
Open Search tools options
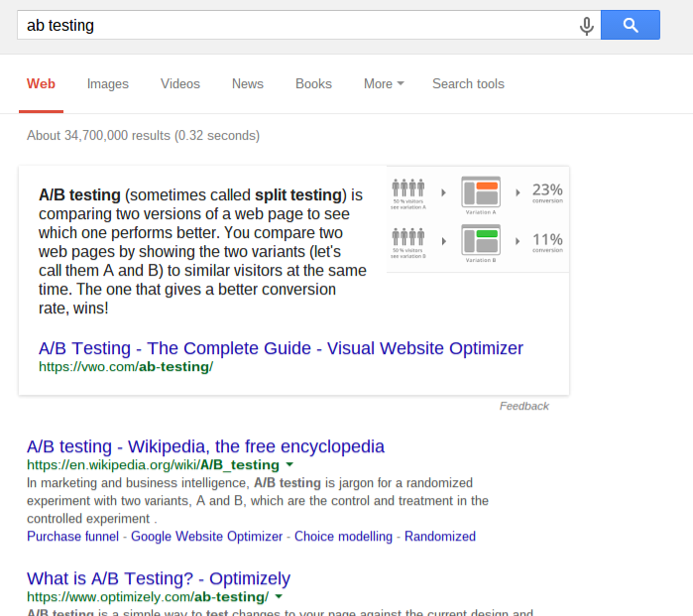pyautogui.click(x=468, y=84)
